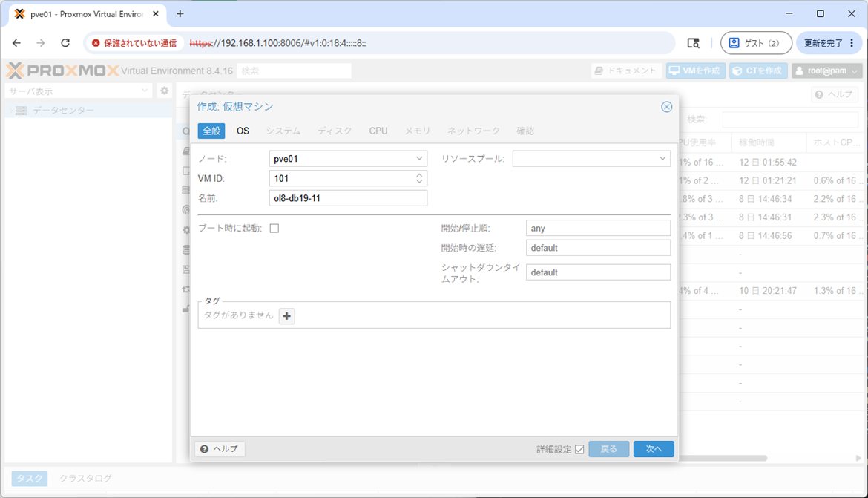Image resolution: width=868 pixels, height=498 pixels.
Task: Switch to the システム tab
Action: [283, 131]
